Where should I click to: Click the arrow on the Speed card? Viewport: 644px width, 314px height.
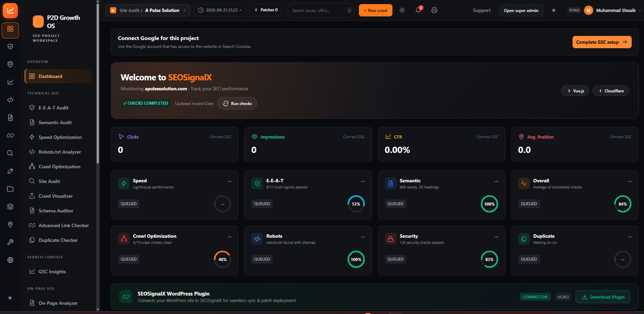229,181
